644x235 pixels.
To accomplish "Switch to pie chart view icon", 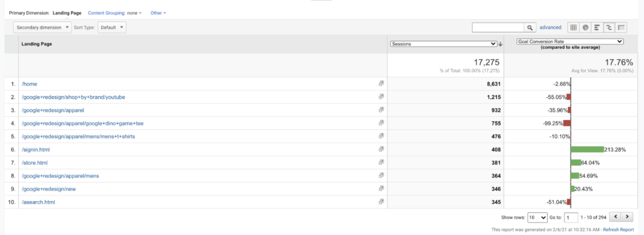I will coord(586,28).
